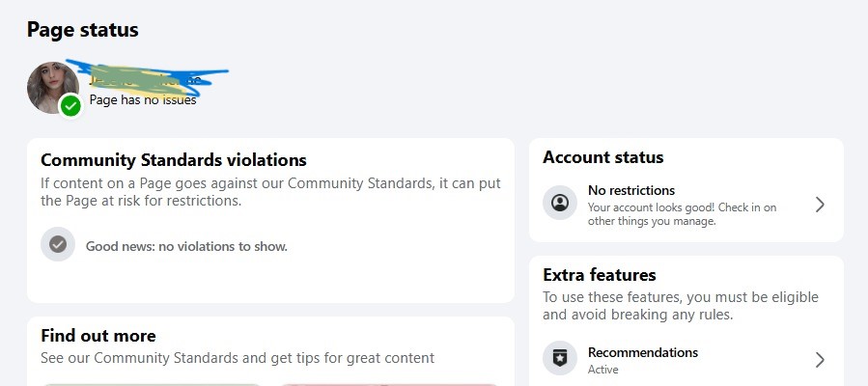This screenshot has height=386, width=868.
Task: Open the Recommendations Active feature
Action: coord(642,353)
